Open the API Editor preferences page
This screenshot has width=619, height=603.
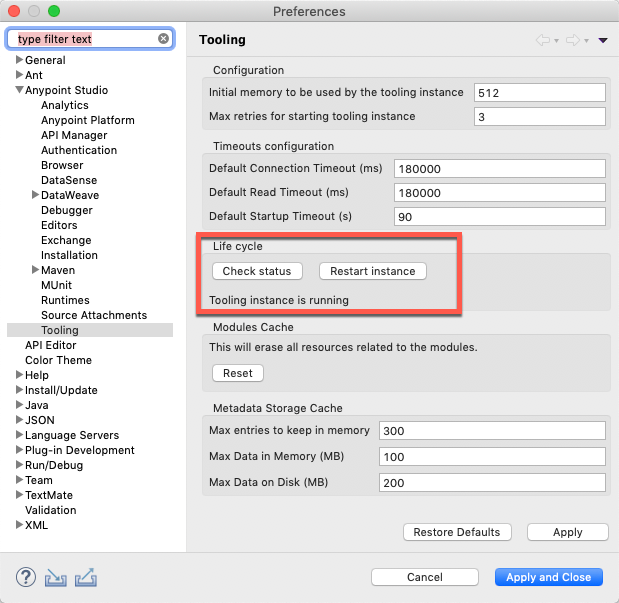(x=50, y=345)
